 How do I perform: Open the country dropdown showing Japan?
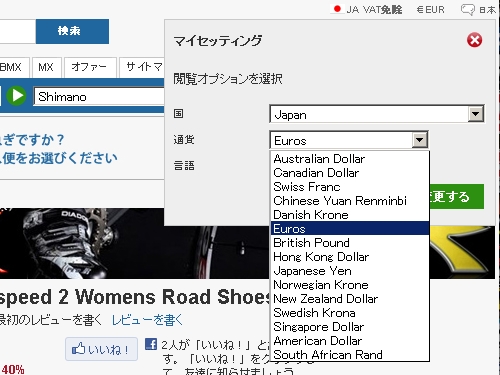tap(377, 114)
